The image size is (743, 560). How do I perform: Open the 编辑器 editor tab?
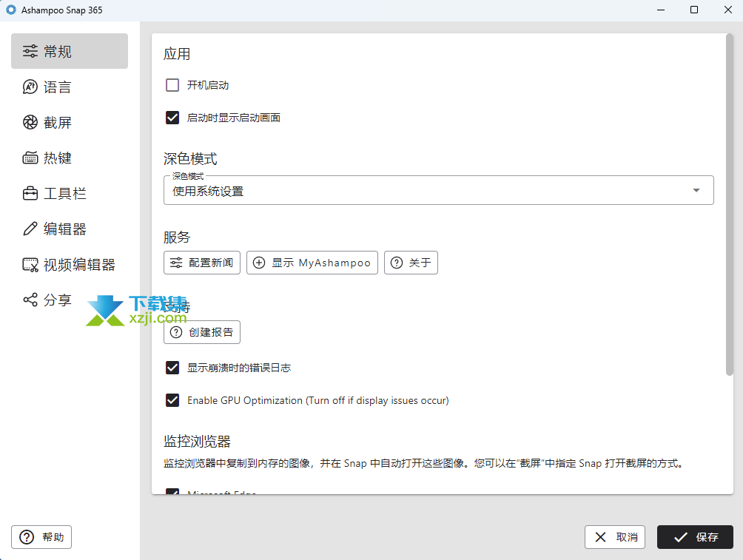(69, 229)
